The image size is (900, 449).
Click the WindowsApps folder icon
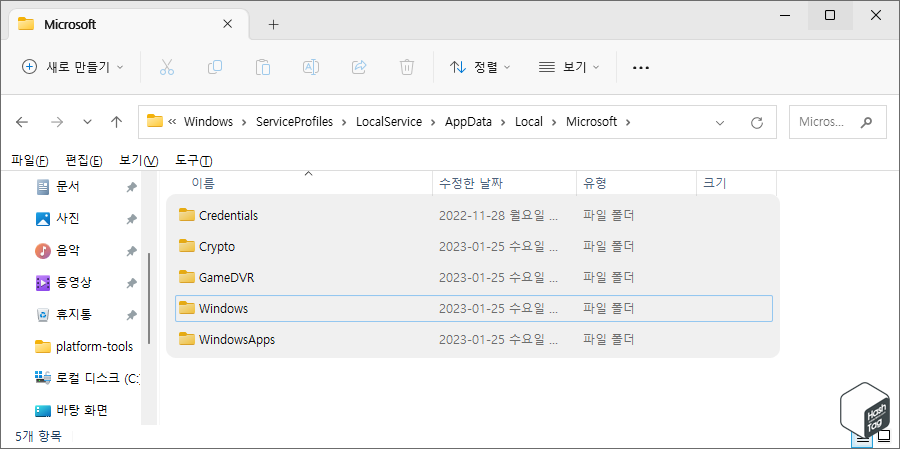pyautogui.click(x=187, y=339)
